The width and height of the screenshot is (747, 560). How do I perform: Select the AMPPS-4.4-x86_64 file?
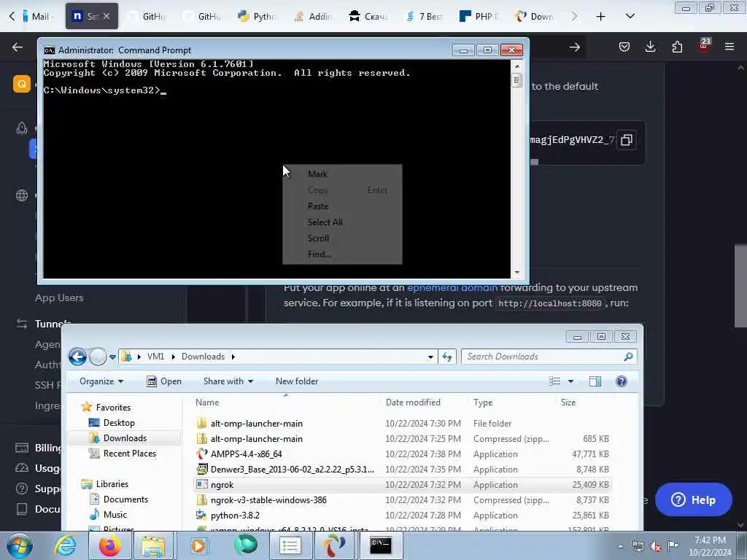click(x=403, y=454)
